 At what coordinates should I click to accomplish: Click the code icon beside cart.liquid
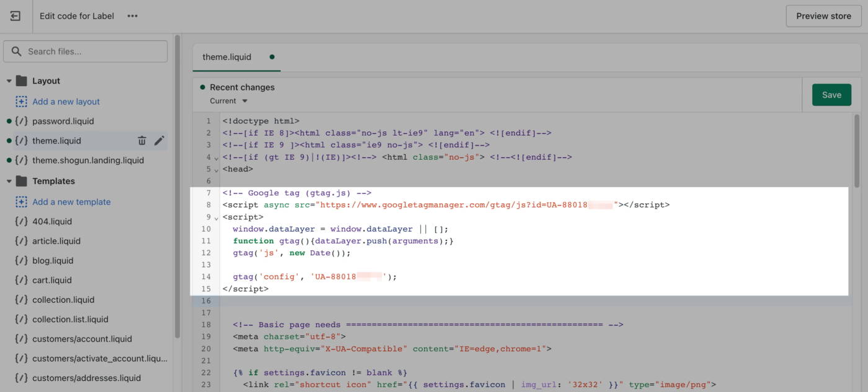click(x=22, y=281)
